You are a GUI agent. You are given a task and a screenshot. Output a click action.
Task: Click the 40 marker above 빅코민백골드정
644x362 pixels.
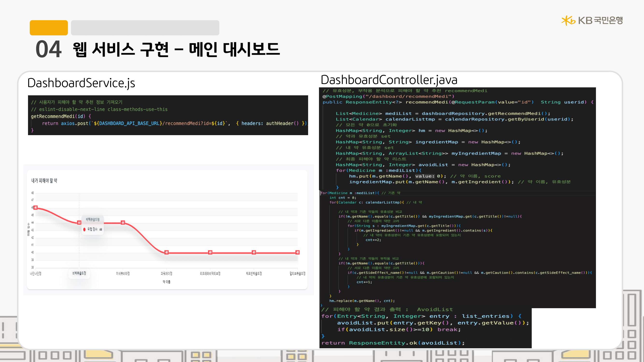[254, 252]
